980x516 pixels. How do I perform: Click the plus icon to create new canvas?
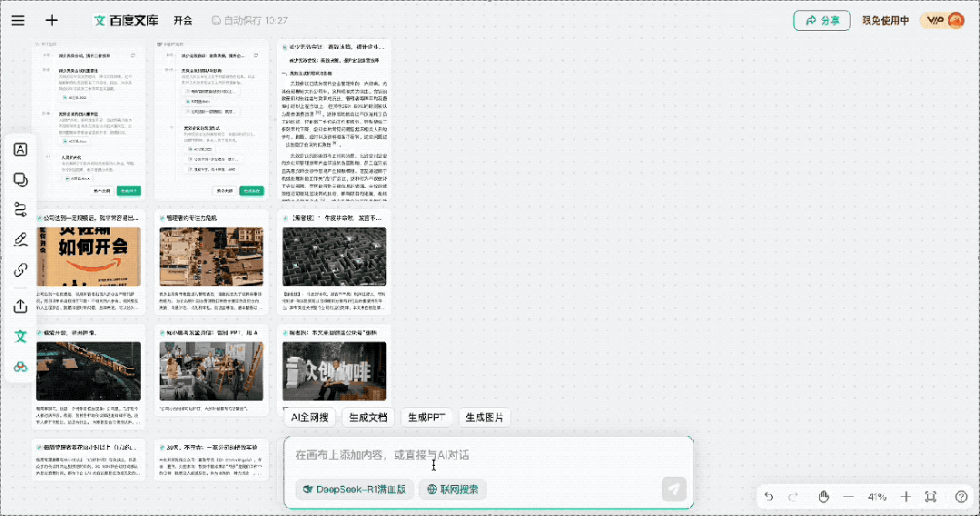(x=52, y=20)
